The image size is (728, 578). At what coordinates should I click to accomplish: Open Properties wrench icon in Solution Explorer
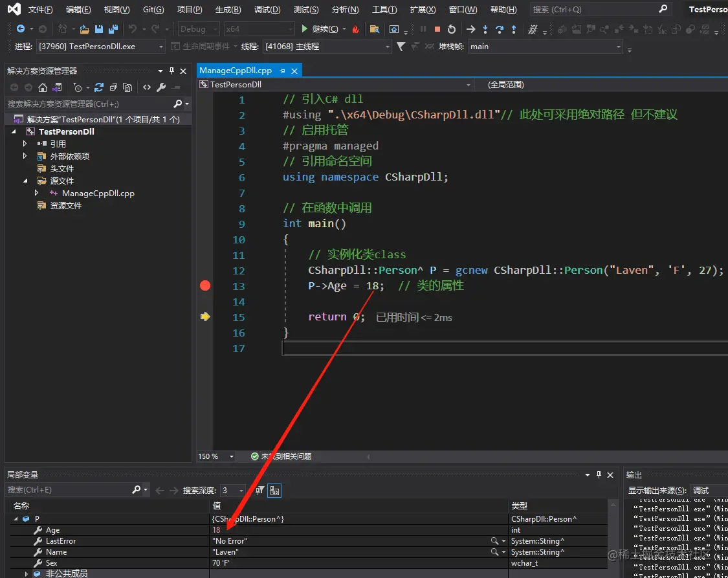[x=161, y=87]
